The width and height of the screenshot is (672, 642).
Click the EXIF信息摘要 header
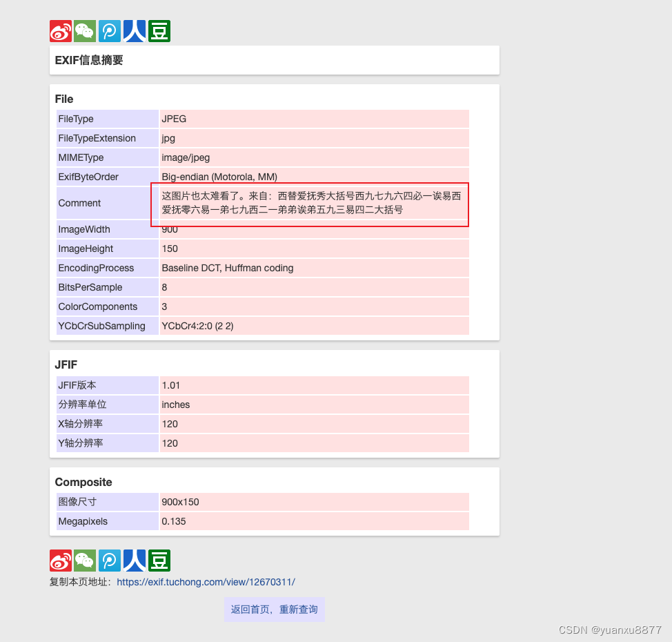[x=88, y=60]
